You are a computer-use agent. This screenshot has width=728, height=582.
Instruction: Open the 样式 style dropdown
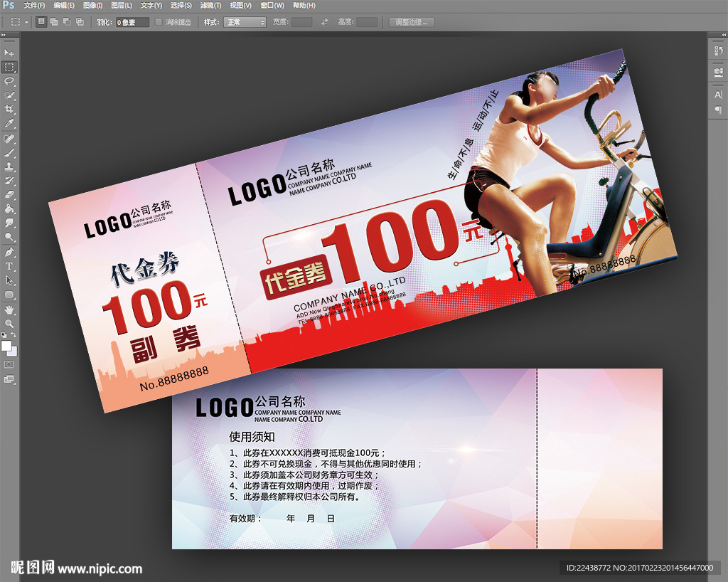point(245,22)
